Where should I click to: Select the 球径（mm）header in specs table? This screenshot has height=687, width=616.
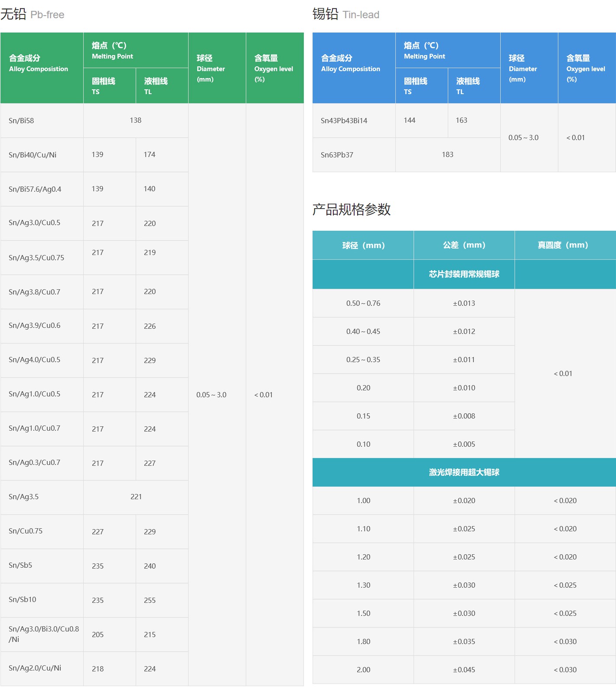[363, 245]
